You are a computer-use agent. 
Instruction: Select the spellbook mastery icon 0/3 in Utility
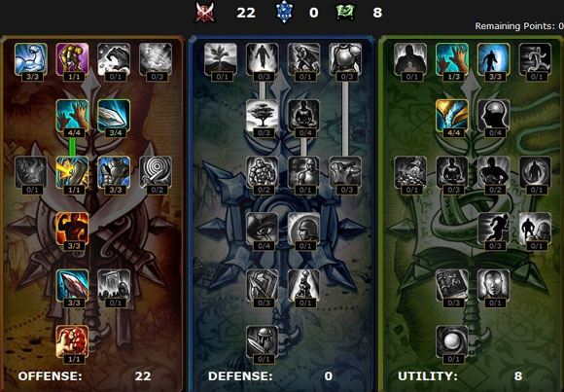coord(452,285)
